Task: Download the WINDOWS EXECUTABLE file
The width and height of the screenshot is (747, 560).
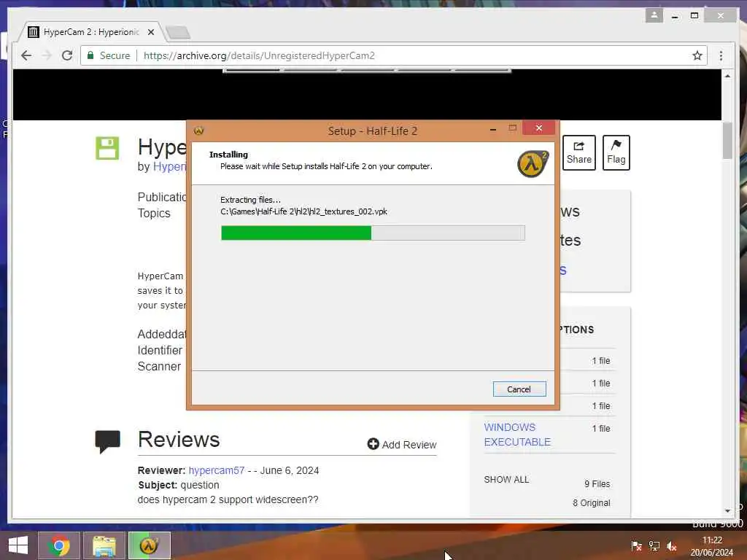Action: coord(517,435)
